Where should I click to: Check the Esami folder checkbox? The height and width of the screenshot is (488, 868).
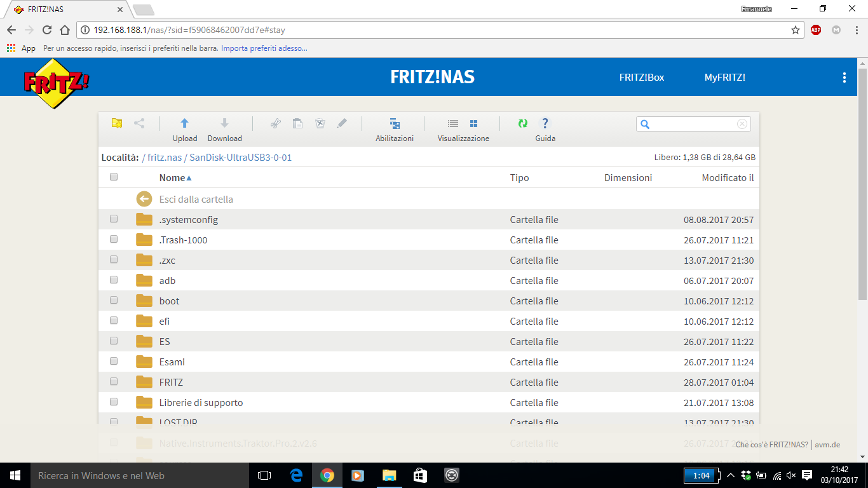(114, 362)
